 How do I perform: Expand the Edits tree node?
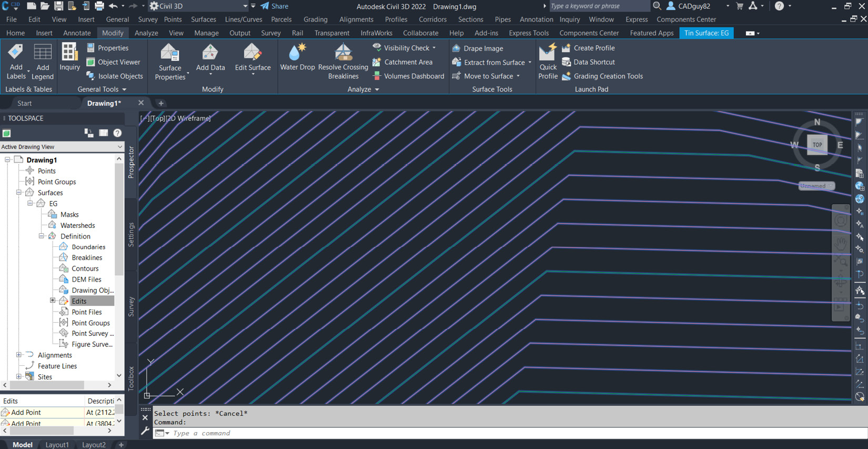53,301
